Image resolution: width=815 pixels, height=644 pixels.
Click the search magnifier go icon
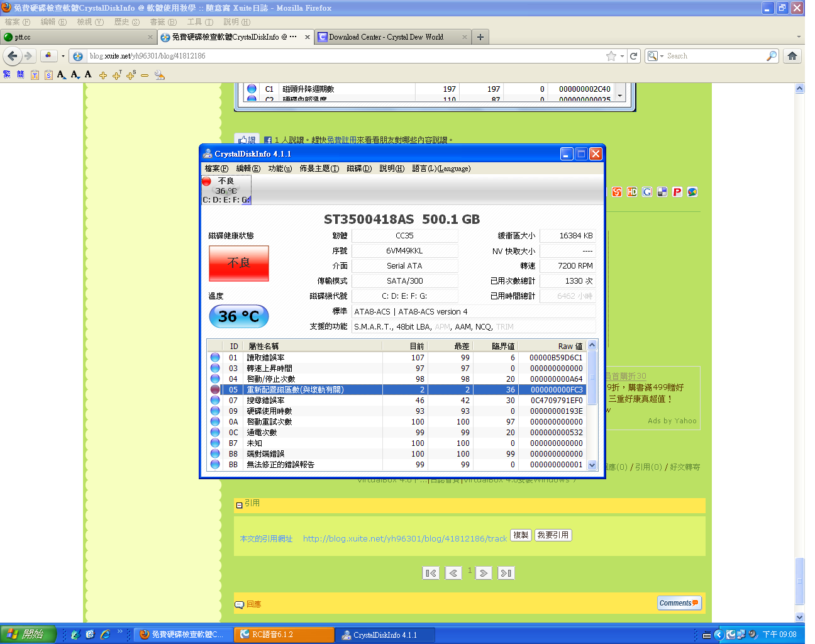coord(772,56)
